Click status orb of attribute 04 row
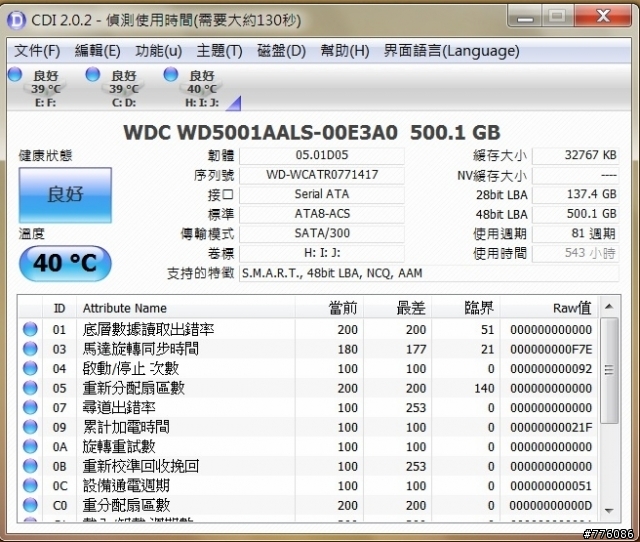This screenshot has height=542, width=640. 30,369
